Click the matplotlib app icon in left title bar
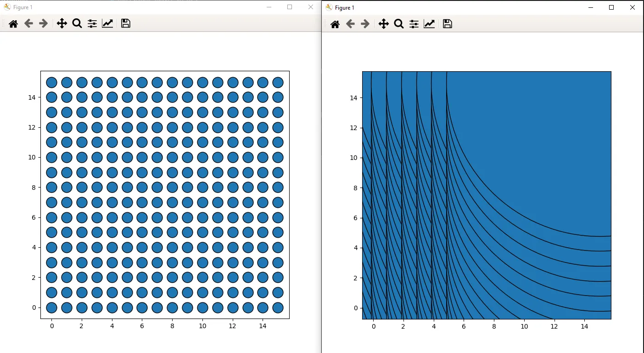The height and width of the screenshot is (353, 644). coord(7,7)
